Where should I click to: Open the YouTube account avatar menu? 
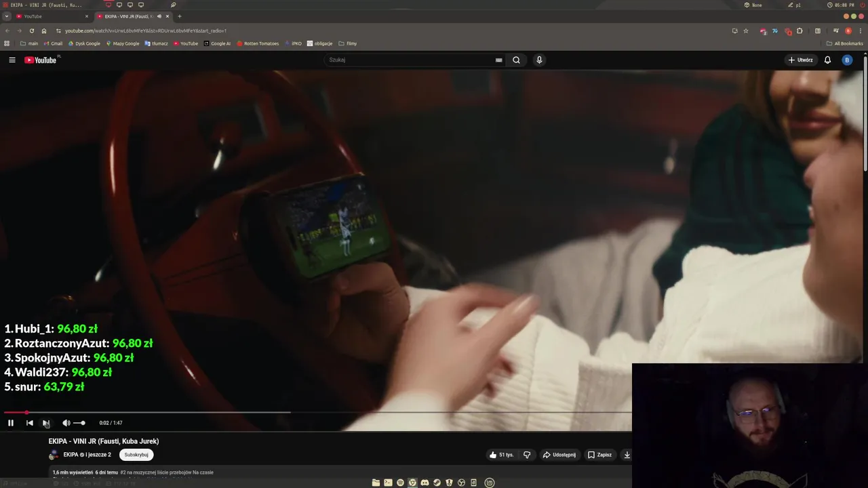(846, 60)
